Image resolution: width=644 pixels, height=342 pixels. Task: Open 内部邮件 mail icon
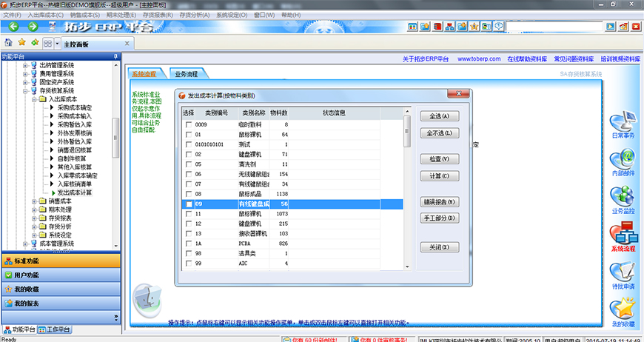tap(623, 161)
